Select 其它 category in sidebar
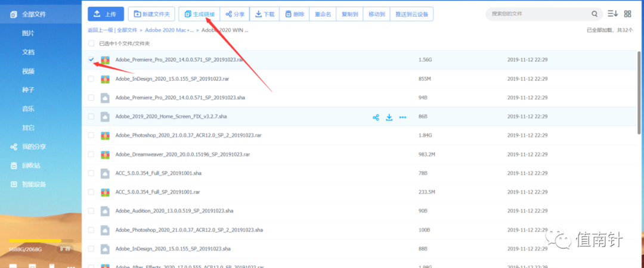Screen dimensions: 644x268 [x=28, y=127]
